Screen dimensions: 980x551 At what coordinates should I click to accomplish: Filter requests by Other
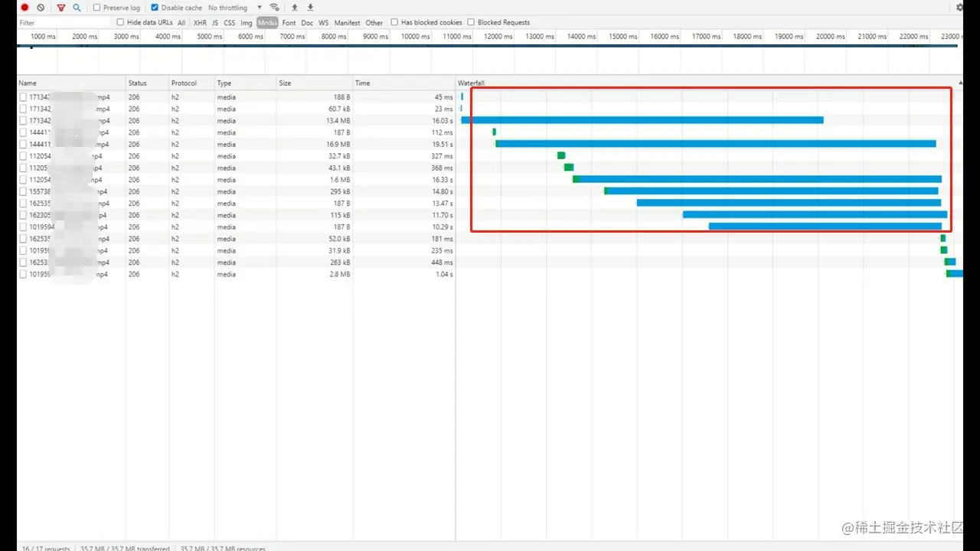coord(374,23)
